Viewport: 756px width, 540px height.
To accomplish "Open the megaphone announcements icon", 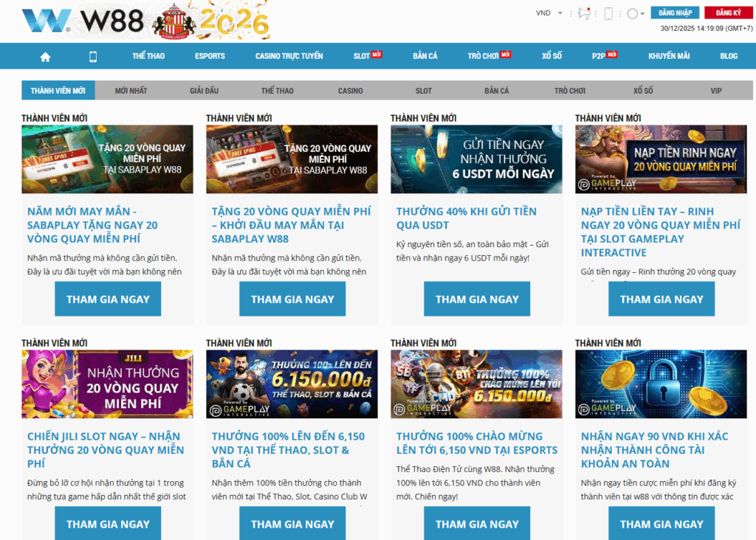I will (585, 13).
